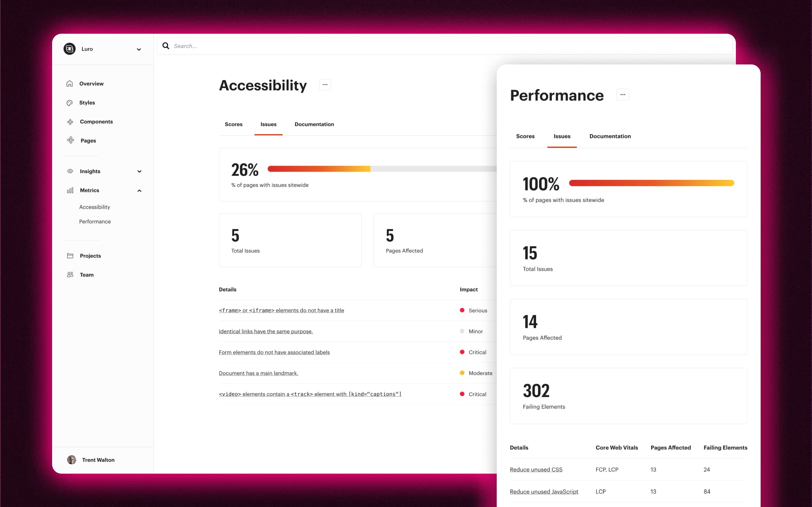Click the Projects icon in sidebar
812x507 pixels.
click(69, 256)
